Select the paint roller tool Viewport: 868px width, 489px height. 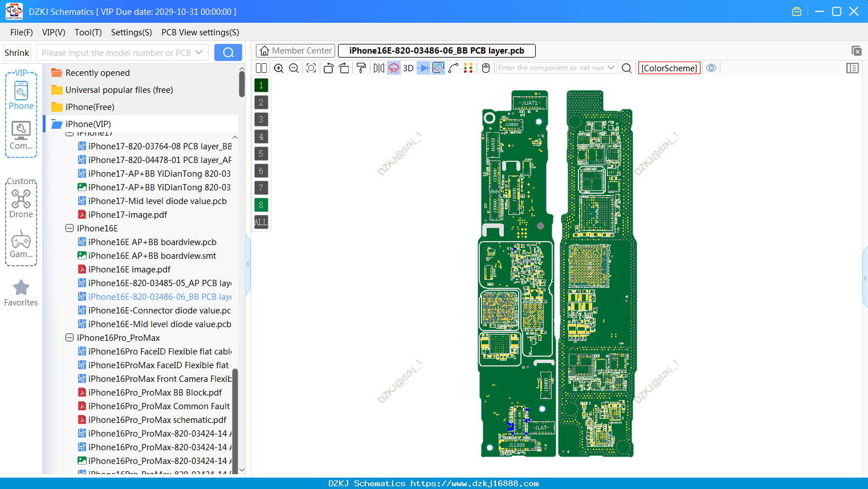tap(361, 68)
